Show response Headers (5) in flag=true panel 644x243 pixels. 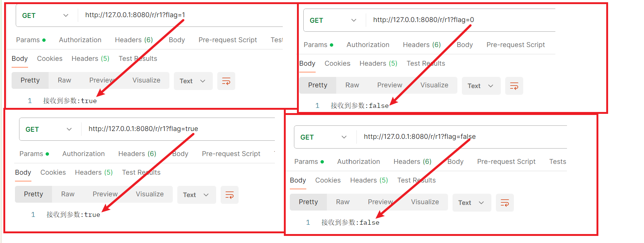(94, 172)
